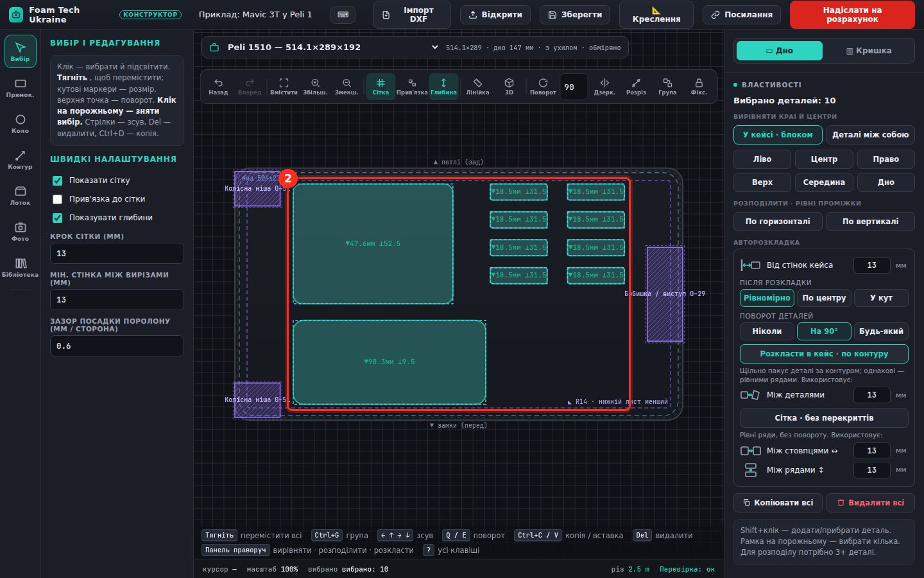
Task: Open the Фото tool
Action: (20, 232)
